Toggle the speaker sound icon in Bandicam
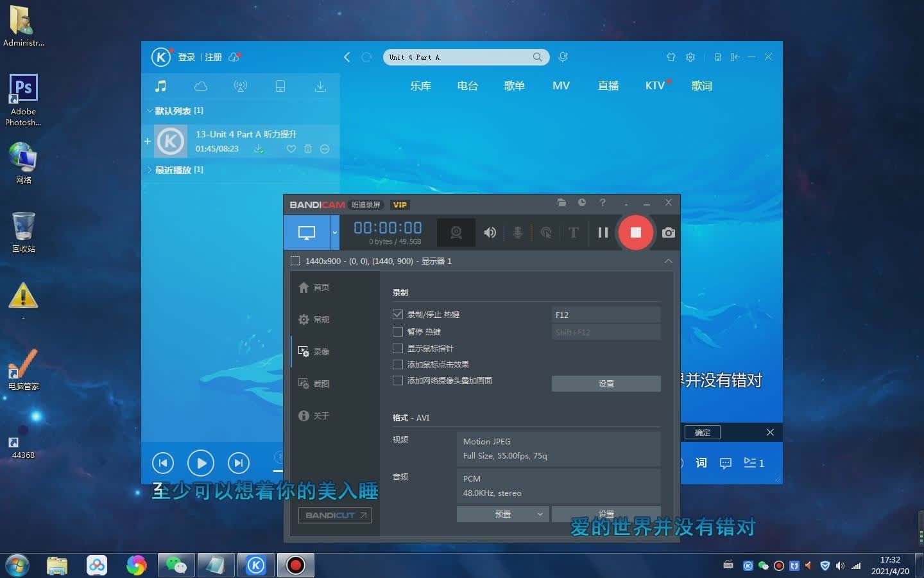The width and height of the screenshot is (924, 578). coord(490,232)
